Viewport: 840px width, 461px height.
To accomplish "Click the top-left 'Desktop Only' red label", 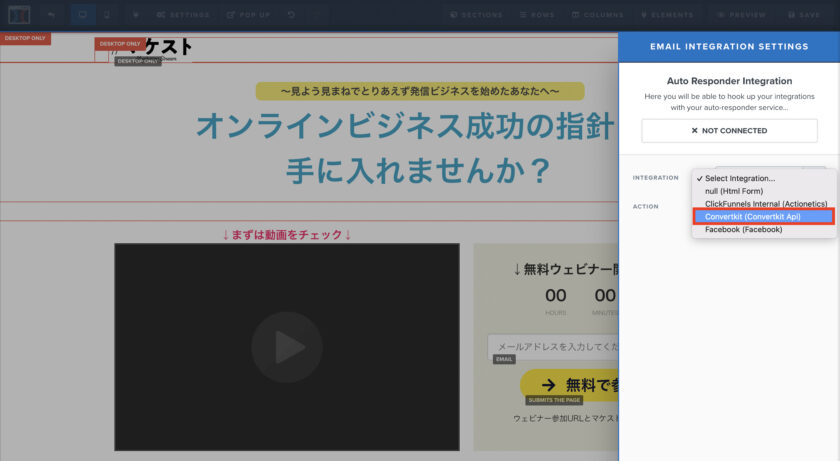I will coord(25,39).
